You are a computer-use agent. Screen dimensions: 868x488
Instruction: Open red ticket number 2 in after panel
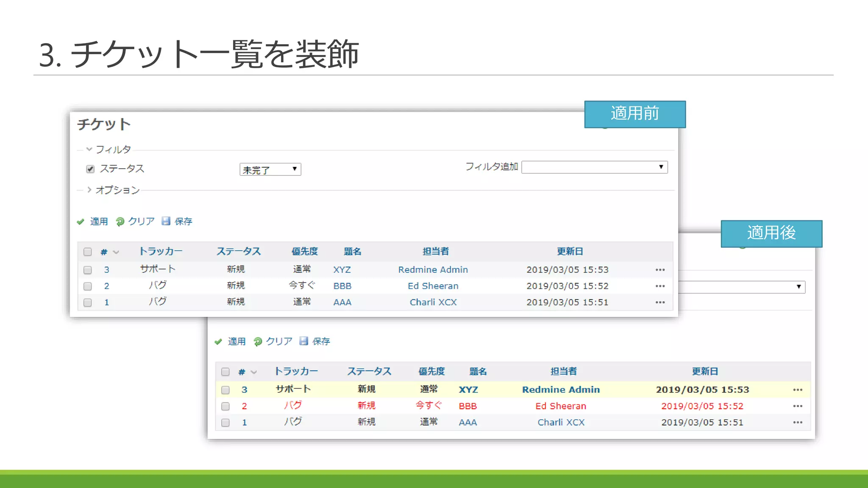tap(245, 406)
